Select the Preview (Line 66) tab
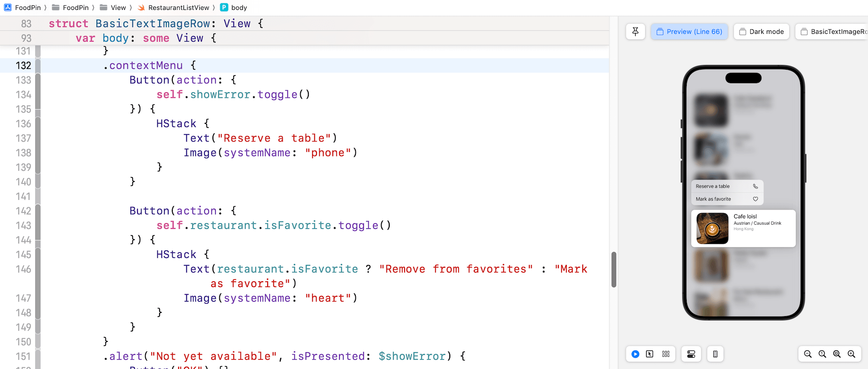 coord(689,32)
